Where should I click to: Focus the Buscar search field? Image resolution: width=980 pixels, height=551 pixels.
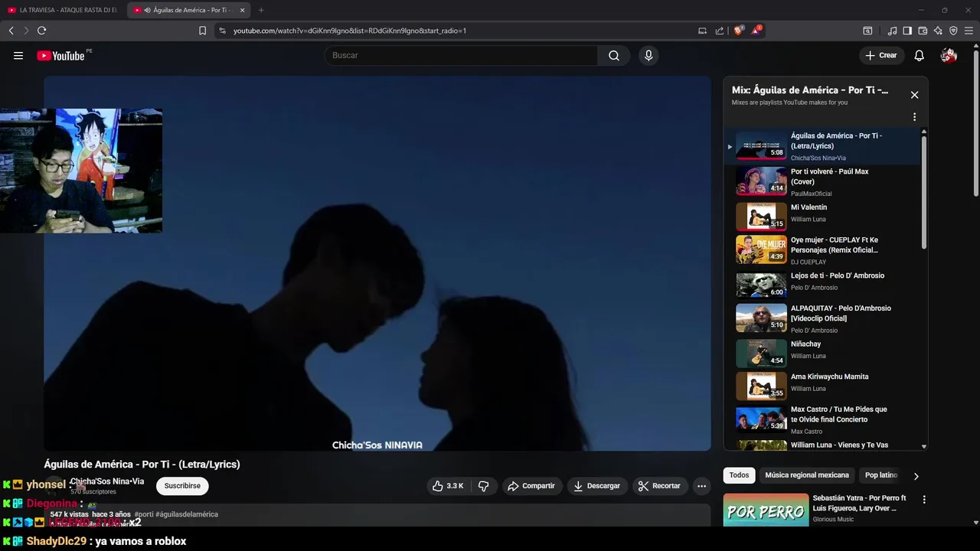tap(461, 56)
